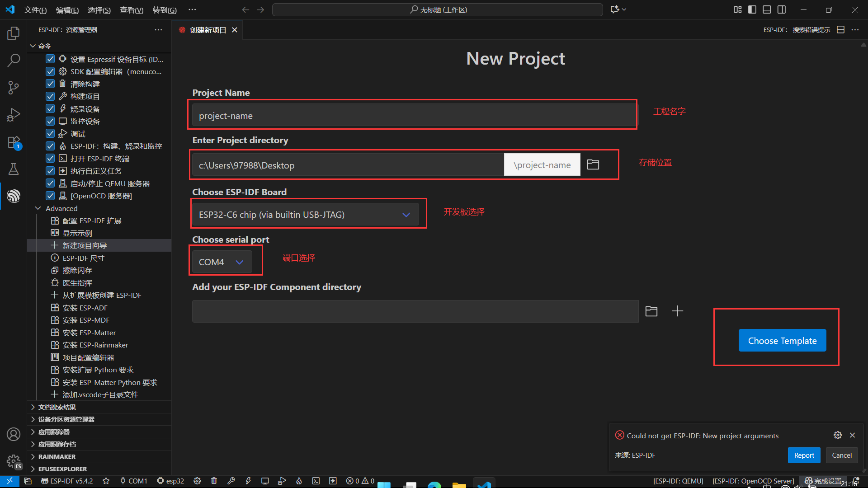Open the Manage gear in activity bar
868x488 pixels.
(x=14, y=461)
